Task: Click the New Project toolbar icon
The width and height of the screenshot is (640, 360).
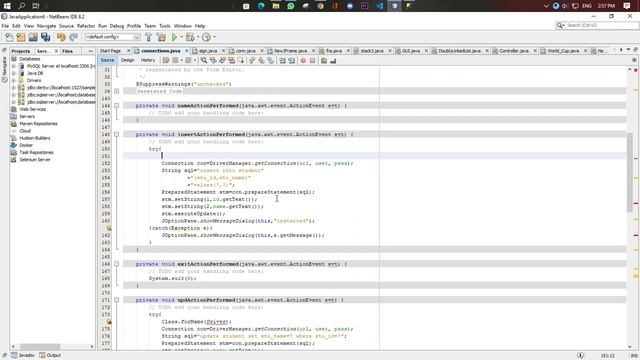Action: 21,37
